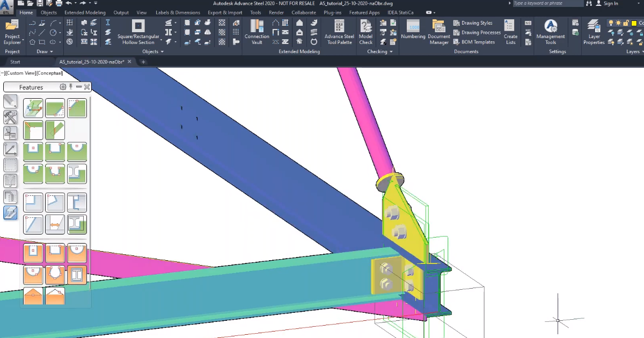The image size is (644, 338).
Task: Open the [Conceptual] visual style menu
Action: (x=49, y=73)
